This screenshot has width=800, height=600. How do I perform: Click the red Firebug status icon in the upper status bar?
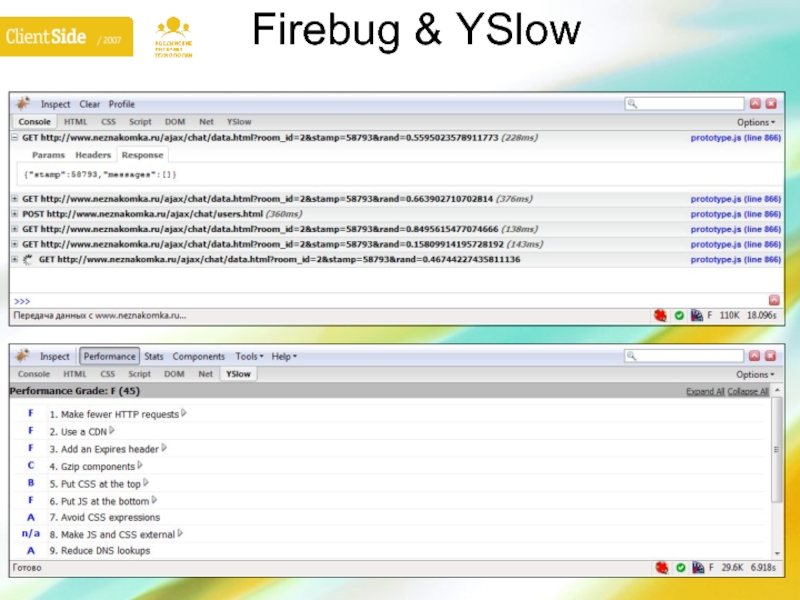tap(660, 316)
